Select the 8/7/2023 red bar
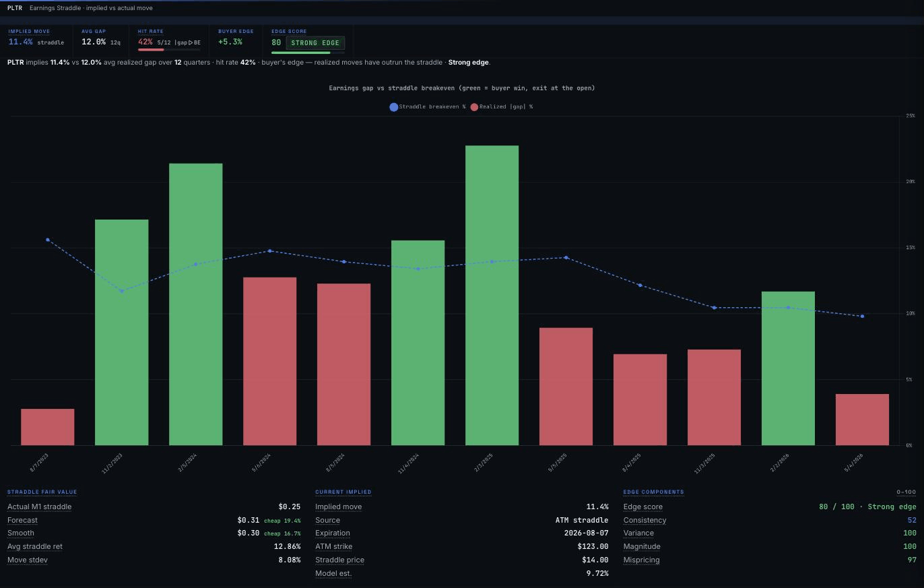924x588 pixels. point(48,427)
